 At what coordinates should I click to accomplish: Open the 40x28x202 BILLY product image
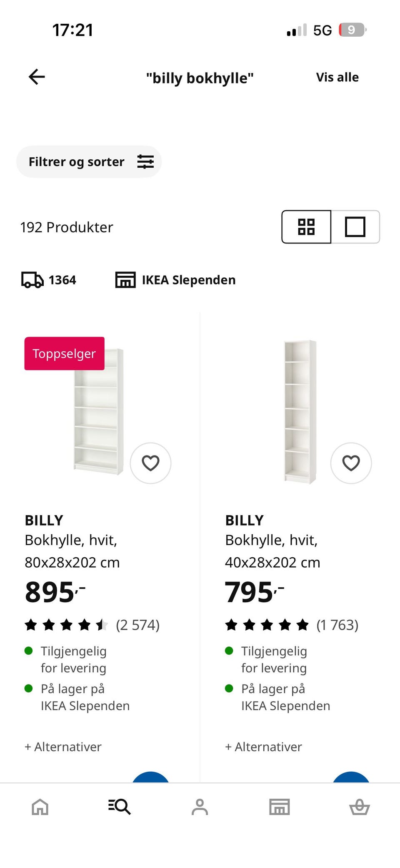[x=300, y=412]
